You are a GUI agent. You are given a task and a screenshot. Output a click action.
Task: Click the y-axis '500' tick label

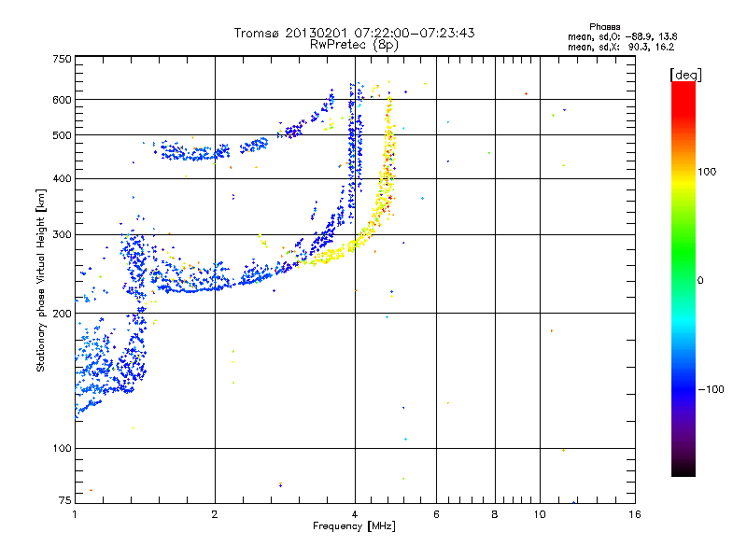pos(62,135)
